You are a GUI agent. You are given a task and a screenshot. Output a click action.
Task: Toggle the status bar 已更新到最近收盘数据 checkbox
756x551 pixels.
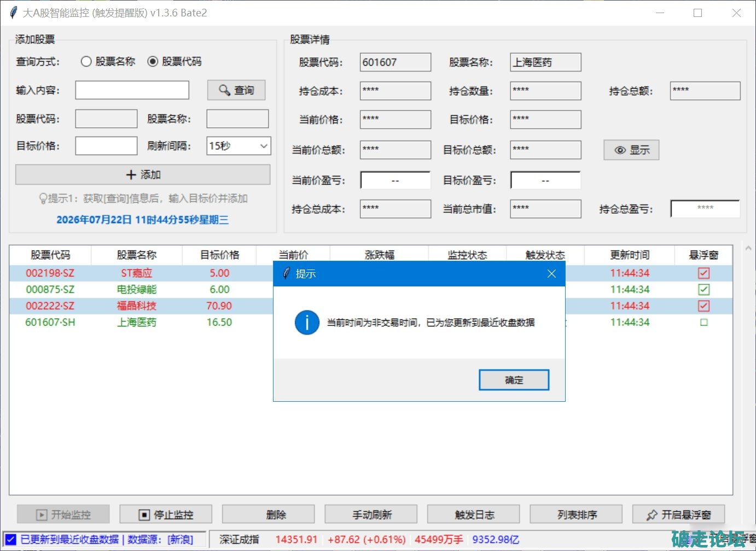click(11, 539)
